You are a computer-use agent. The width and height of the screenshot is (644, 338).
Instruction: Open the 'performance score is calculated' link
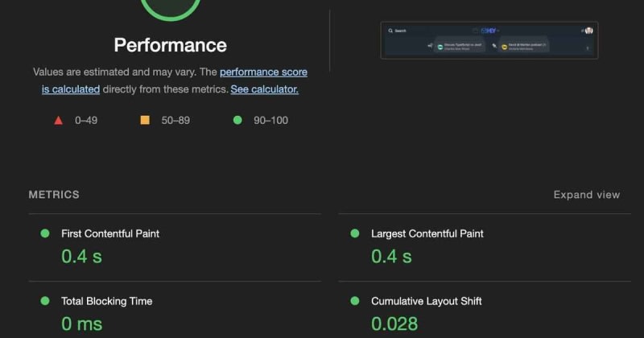(x=263, y=72)
